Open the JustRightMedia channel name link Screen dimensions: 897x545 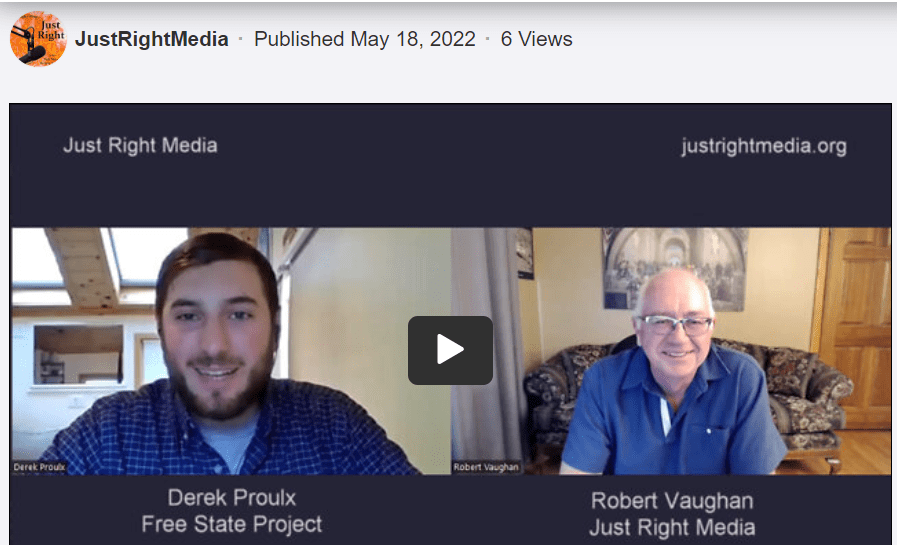tap(152, 39)
